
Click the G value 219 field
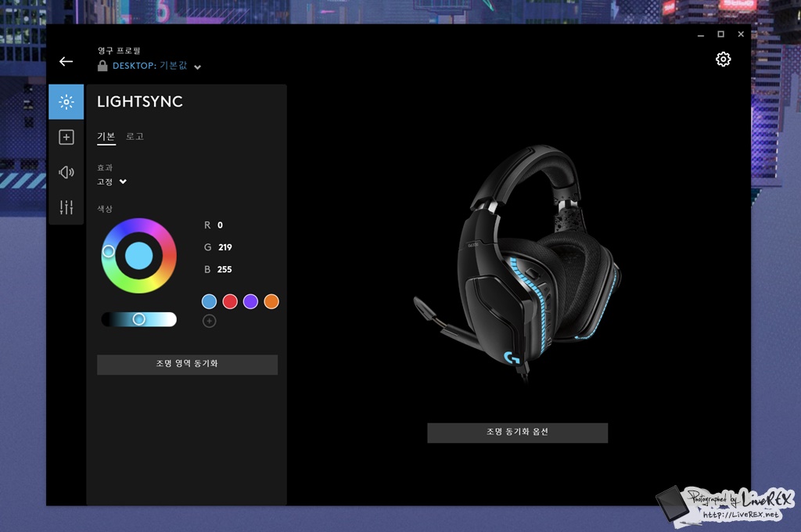point(224,247)
